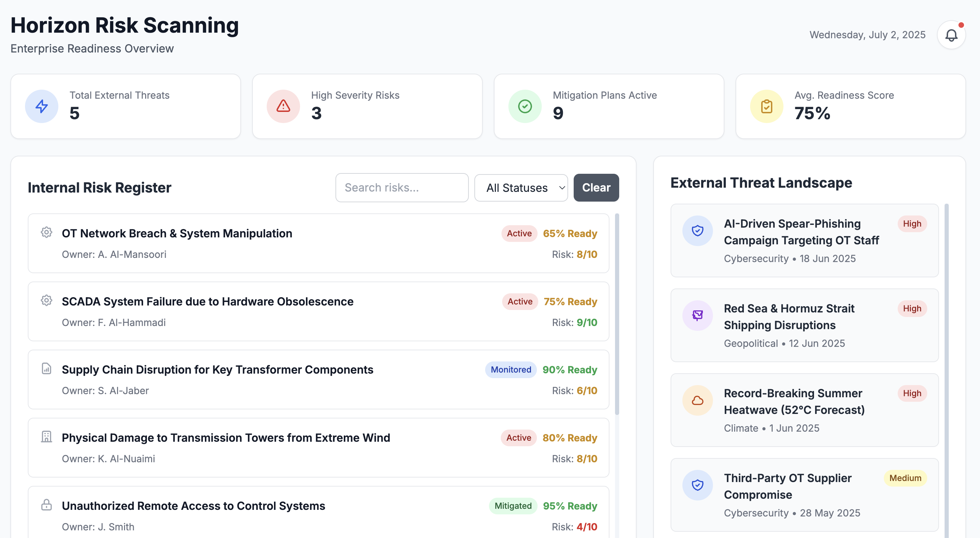Click Active badge on OT Network Breach row

coord(519,234)
